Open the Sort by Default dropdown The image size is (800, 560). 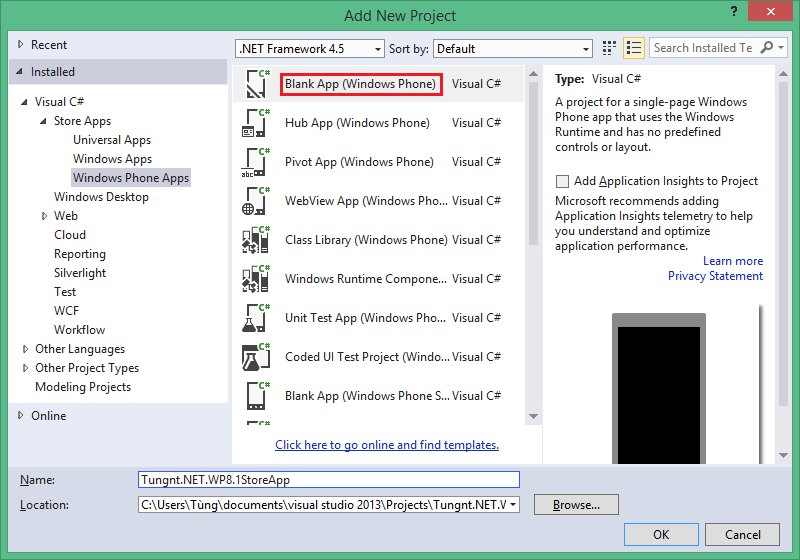pos(513,49)
